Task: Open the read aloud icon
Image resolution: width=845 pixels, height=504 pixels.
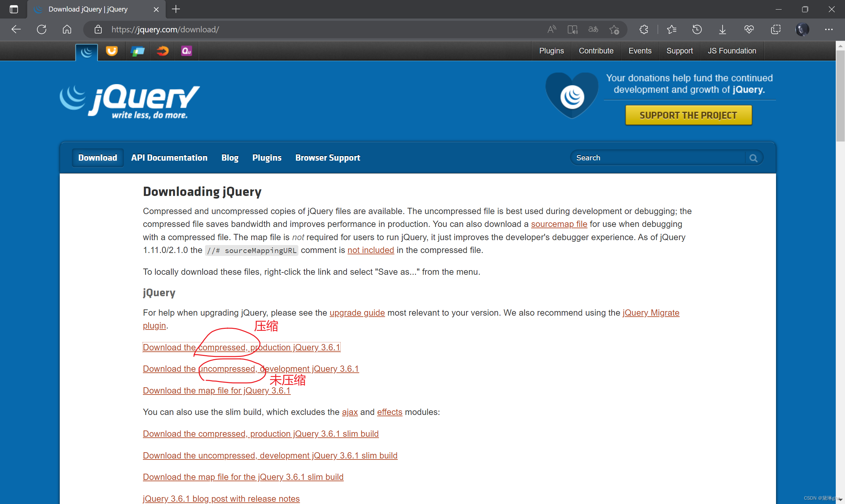Action: [552, 30]
